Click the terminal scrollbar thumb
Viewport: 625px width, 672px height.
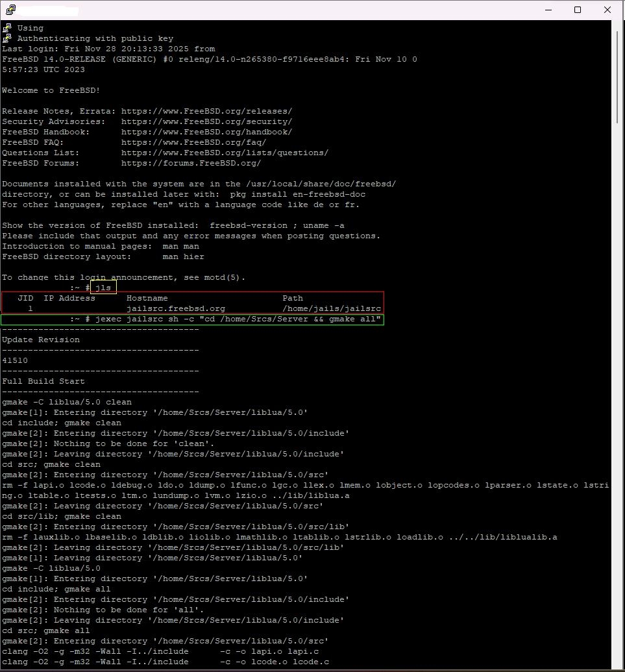click(617, 75)
